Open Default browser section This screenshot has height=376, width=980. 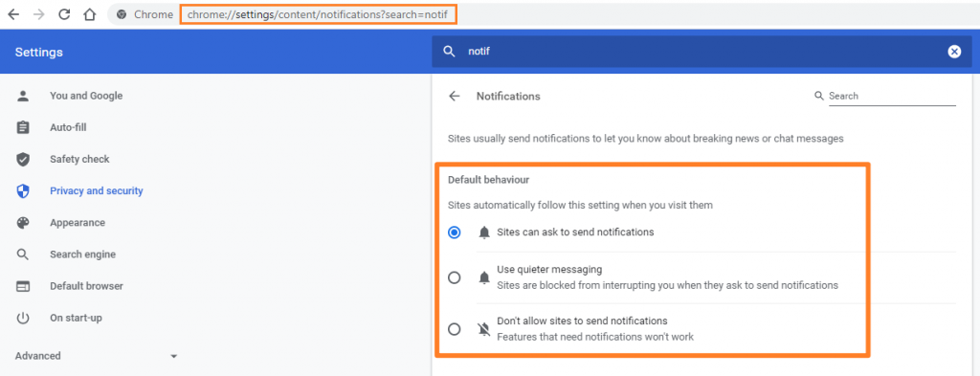pos(86,286)
